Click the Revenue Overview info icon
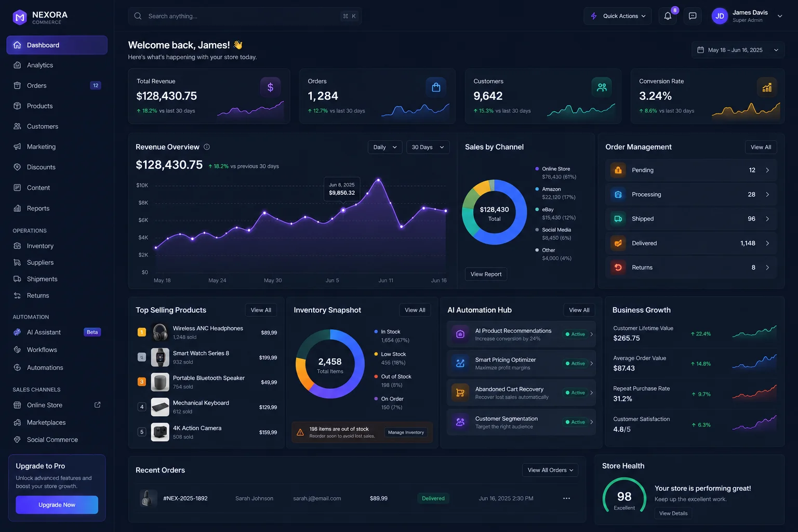798x532 pixels. point(207,147)
